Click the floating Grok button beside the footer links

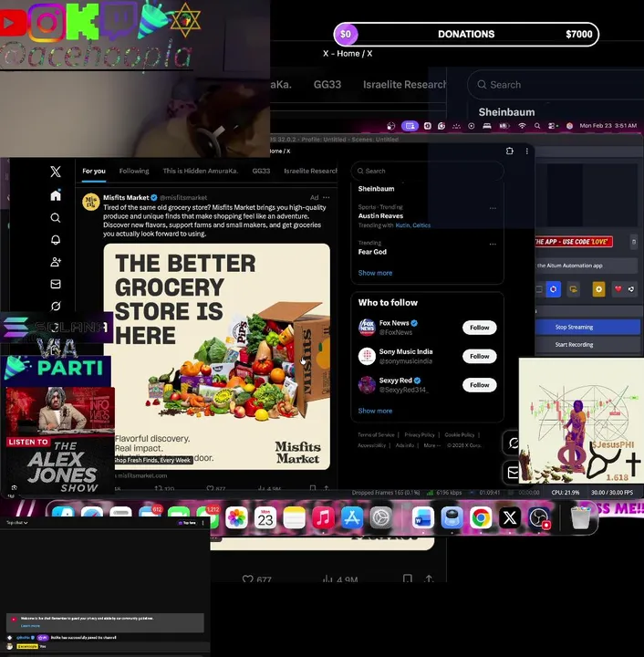coord(513,443)
